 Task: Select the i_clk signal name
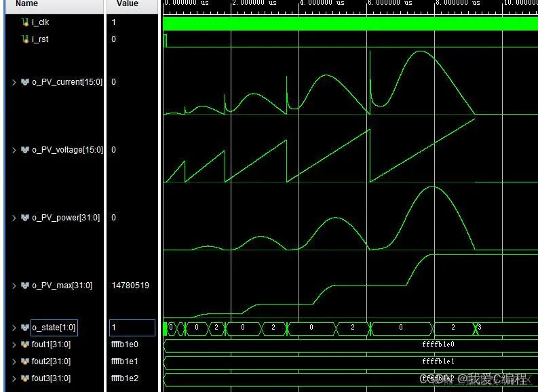[x=41, y=22]
